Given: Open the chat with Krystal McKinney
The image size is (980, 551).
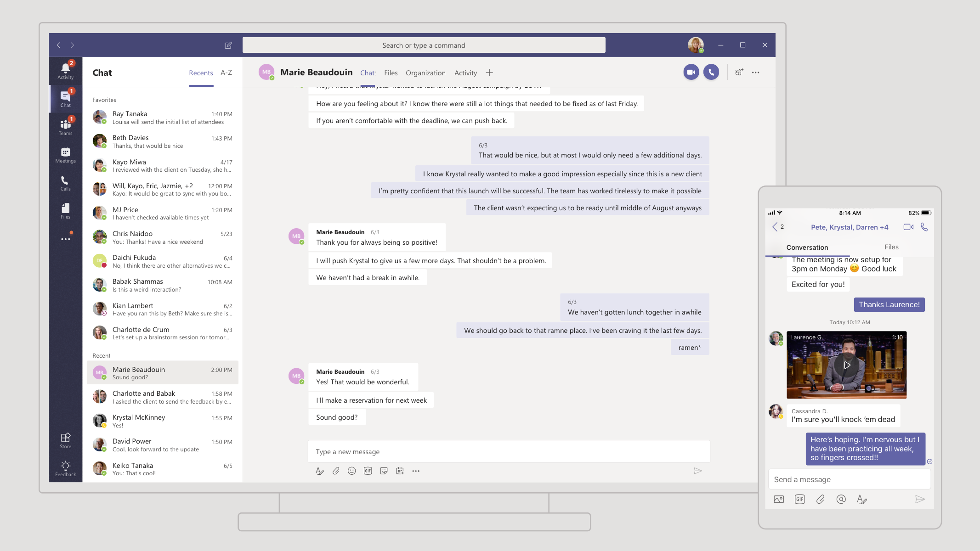Looking at the screenshot, I should (163, 421).
